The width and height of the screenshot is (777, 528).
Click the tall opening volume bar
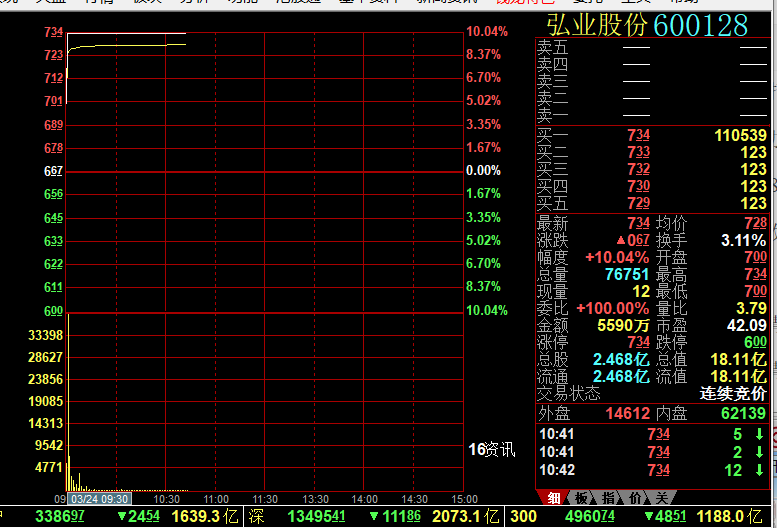(67, 402)
